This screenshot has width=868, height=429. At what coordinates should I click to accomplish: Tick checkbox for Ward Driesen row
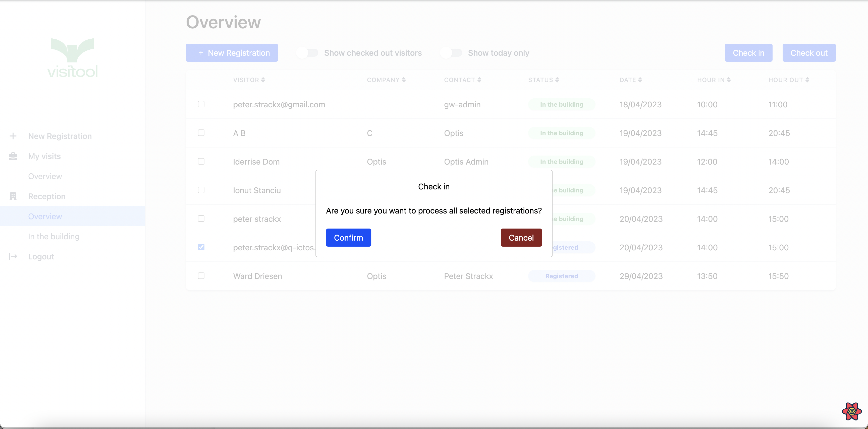coord(201,276)
